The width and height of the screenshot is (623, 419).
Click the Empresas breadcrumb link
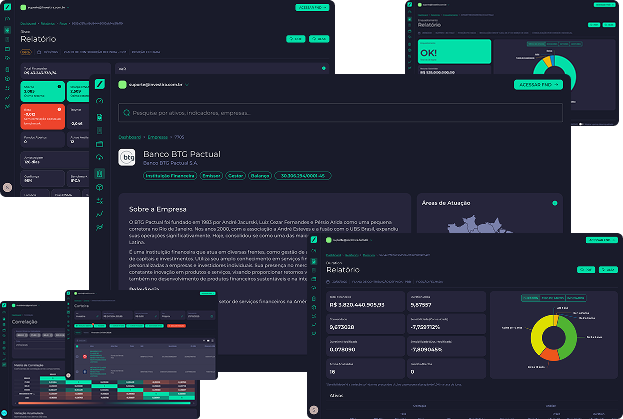[x=159, y=138]
